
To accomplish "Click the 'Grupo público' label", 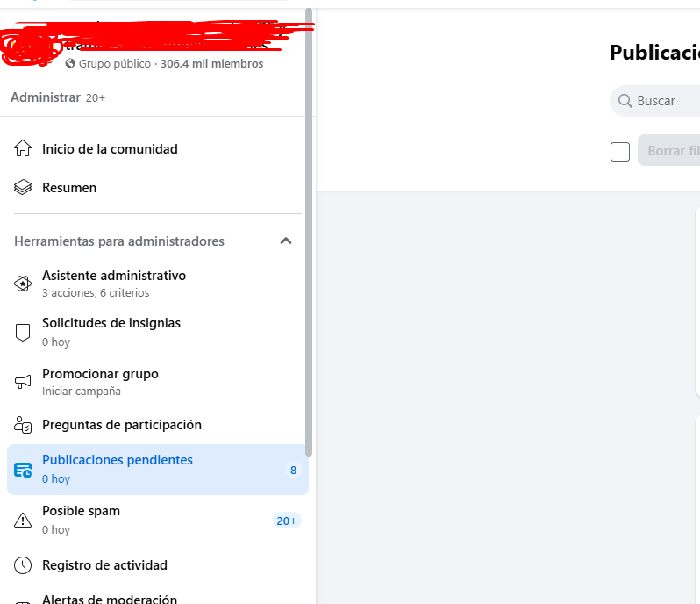I will tap(115, 64).
